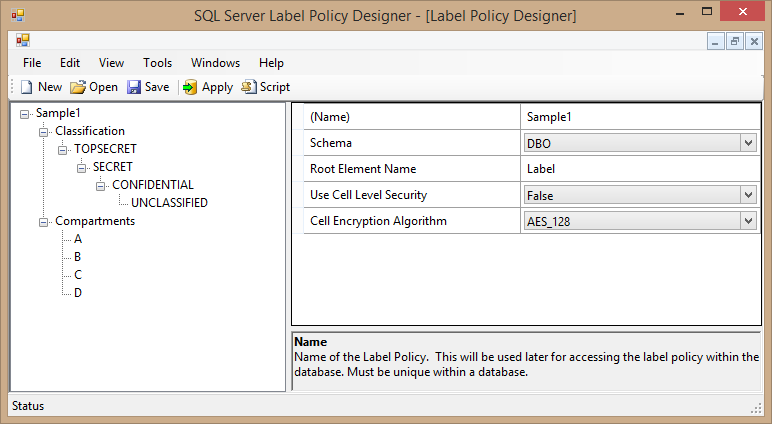The height and width of the screenshot is (424, 772).
Task: Click the inner MDI window icon
Action: [22, 41]
